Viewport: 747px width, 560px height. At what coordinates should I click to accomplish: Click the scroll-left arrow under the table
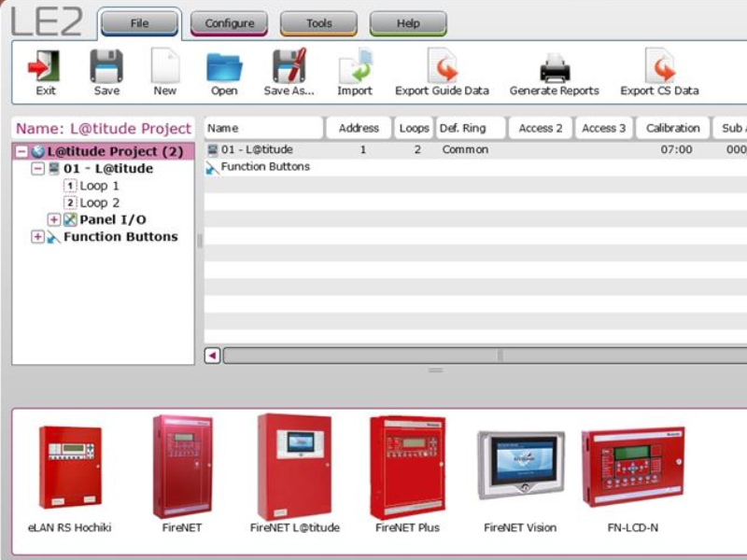click(213, 356)
